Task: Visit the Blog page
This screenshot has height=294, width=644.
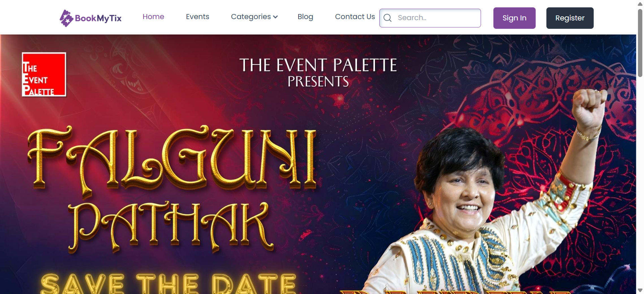Action: pos(305,17)
